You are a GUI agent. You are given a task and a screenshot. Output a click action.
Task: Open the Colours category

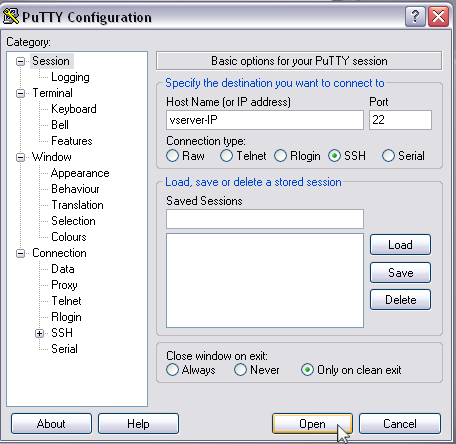tap(69, 237)
